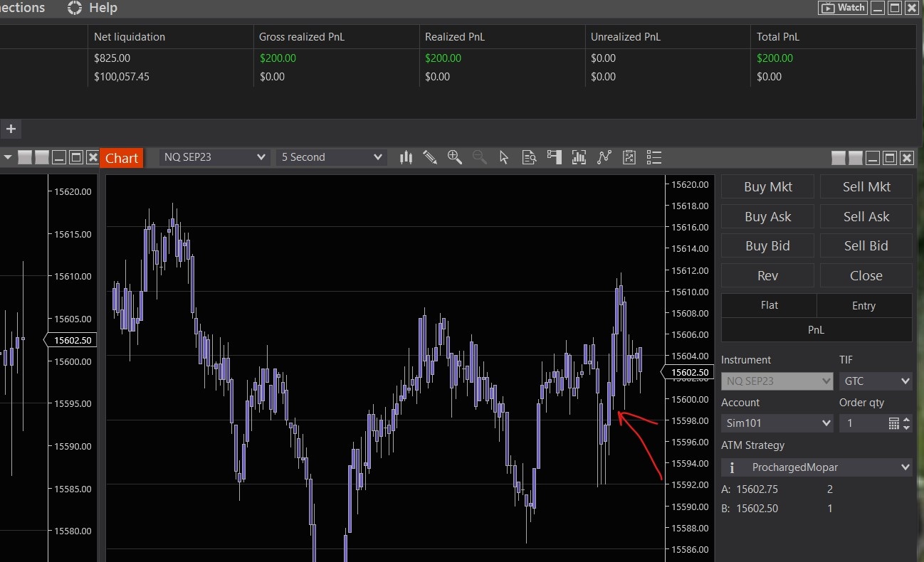
Task: Toggle the Chart Trader panel icon
Action: [554, 157]
